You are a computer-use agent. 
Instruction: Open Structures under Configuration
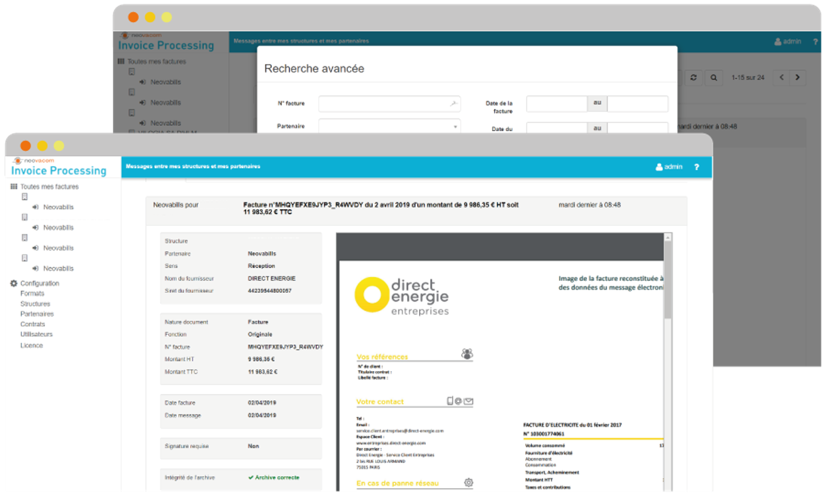tap(35, 304)
